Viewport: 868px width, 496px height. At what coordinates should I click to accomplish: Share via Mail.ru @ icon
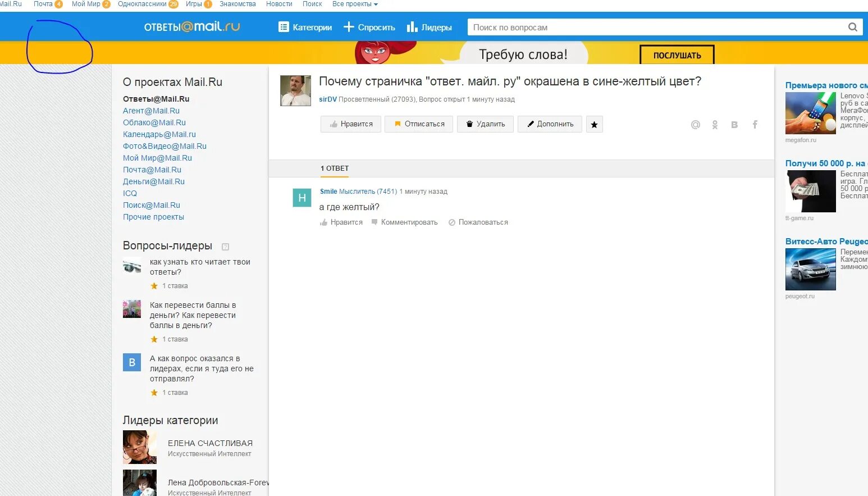point(696,125)
